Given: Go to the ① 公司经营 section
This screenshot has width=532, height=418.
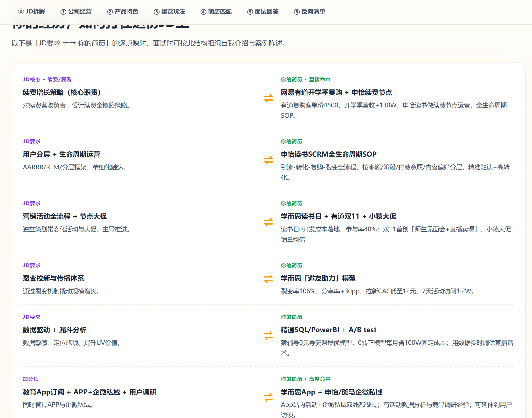Looking at the screenshot, I should 76,12.
